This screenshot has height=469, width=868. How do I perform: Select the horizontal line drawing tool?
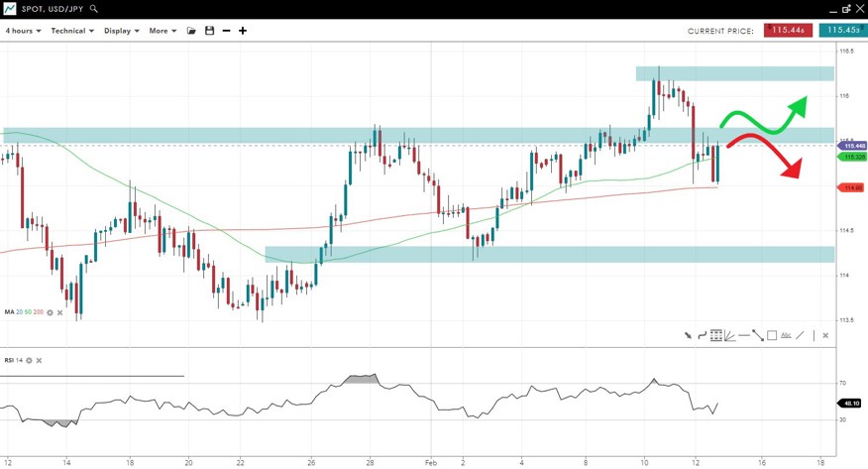click(744, 335)
